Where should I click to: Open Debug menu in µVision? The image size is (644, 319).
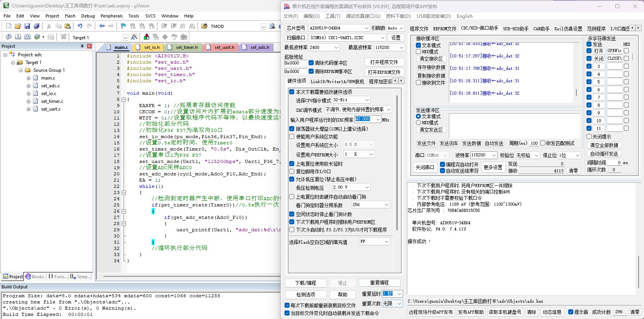[88, 16]
